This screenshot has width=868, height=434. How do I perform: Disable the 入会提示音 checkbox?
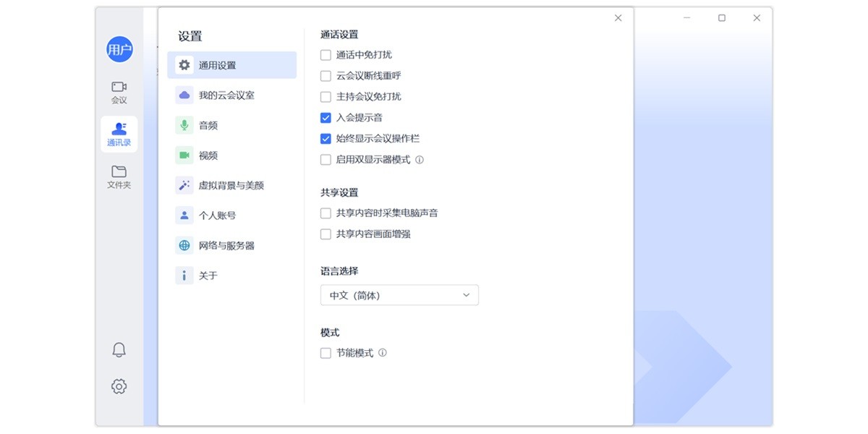click(325, 117)
